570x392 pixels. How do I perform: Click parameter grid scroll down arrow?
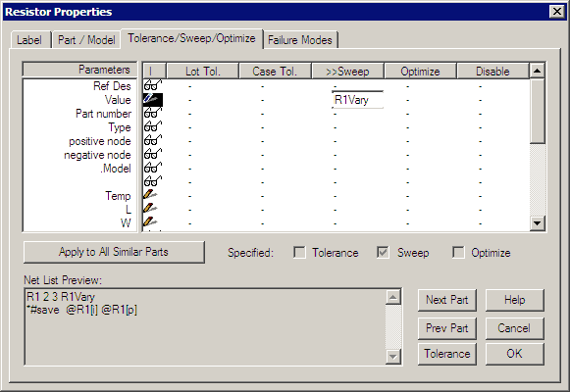[x=538, y=222]
